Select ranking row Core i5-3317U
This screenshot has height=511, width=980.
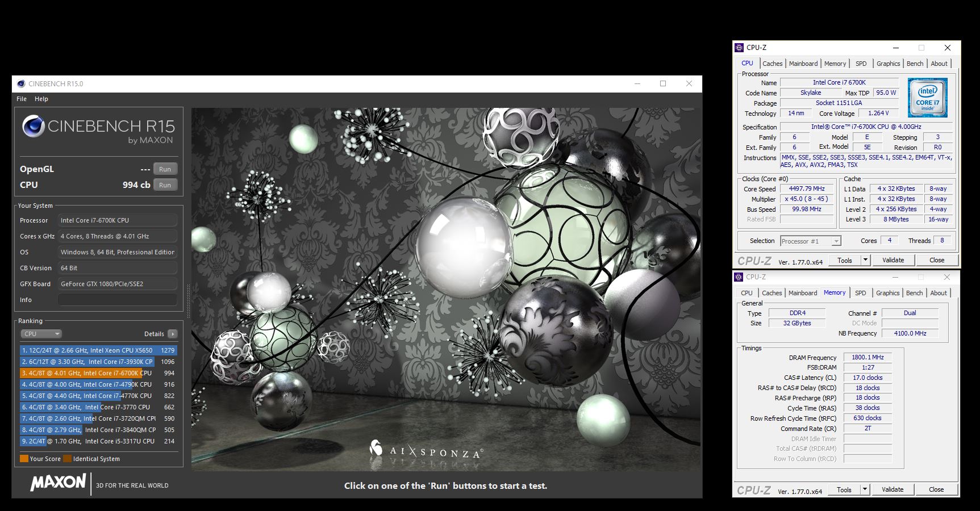(98, 441)
